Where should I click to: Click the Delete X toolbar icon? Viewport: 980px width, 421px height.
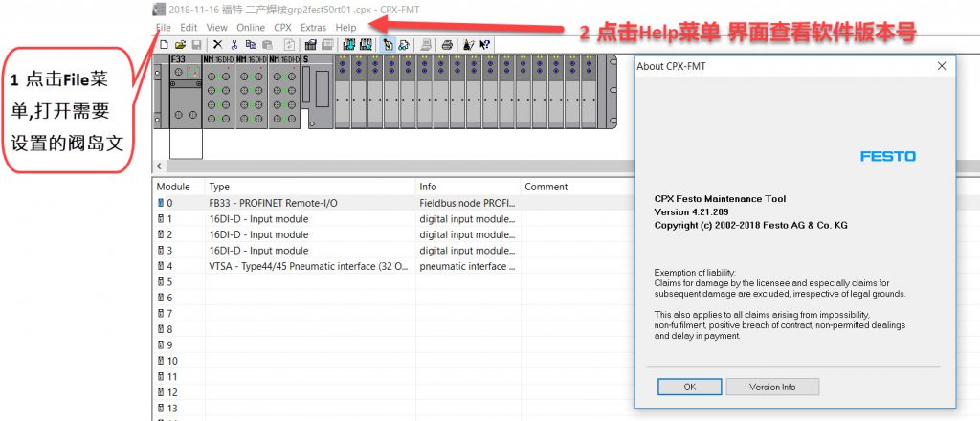217,44
